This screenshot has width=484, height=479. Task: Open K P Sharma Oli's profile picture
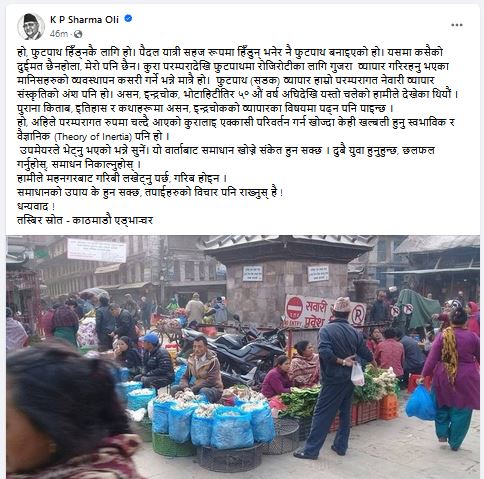tap(30, 26)
